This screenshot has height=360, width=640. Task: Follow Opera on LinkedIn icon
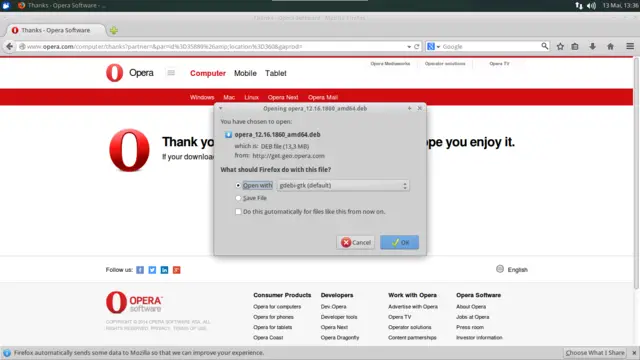point(164,270)
